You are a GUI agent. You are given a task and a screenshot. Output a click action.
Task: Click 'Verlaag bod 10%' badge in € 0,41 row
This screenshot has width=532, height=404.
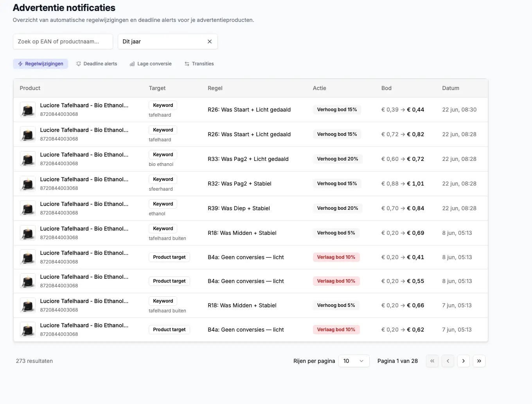336,257
